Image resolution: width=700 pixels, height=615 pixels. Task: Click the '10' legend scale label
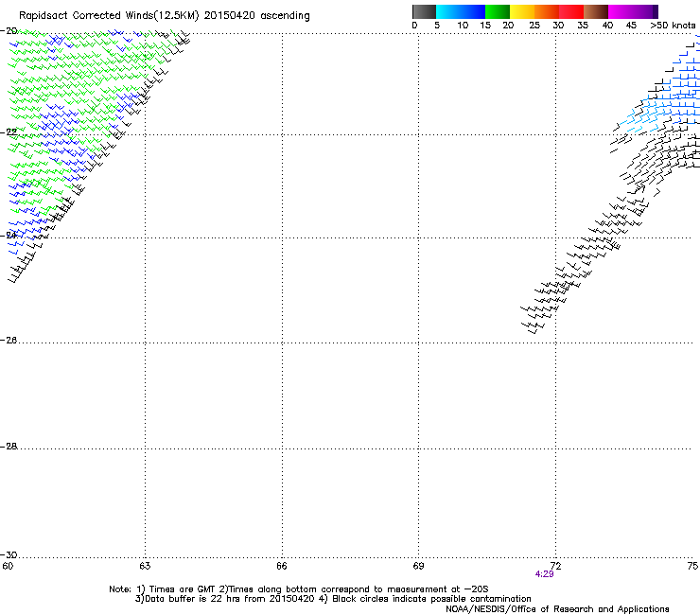[463, 26]
